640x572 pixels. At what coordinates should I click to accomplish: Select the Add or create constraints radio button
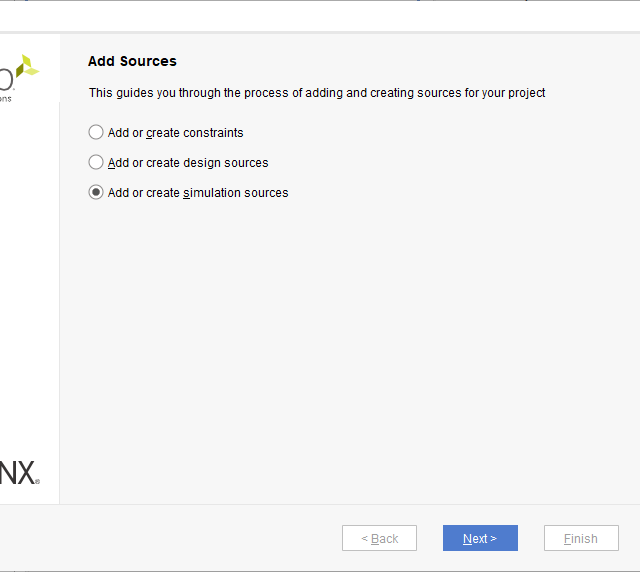[96, 132]
